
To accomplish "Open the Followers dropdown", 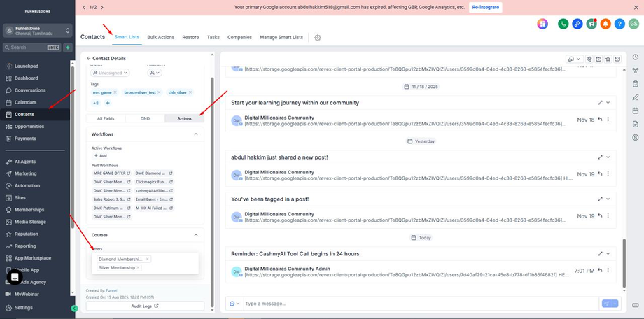I will click(x=155, y=73).
